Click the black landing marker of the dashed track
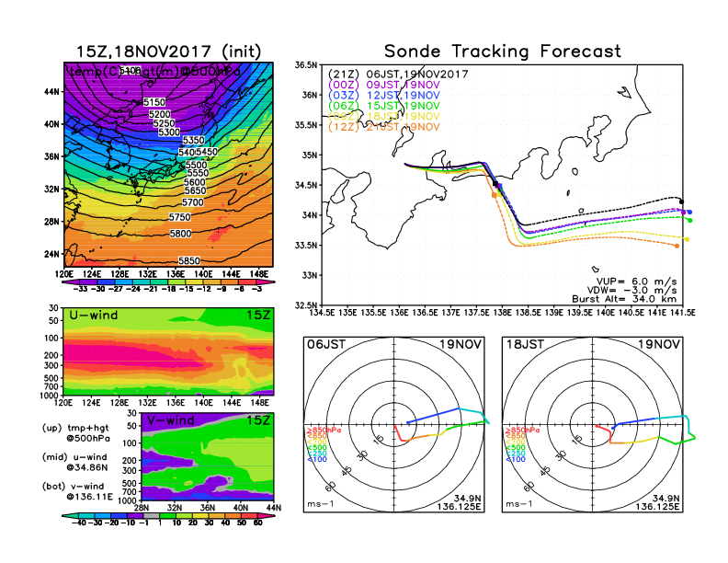Image resolution: width=728 pixels, height=563 pixels. [x=681, y=201]
